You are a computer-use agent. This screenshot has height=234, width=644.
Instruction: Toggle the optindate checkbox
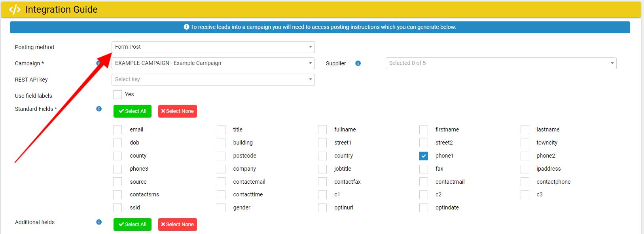tap(424, 208)
